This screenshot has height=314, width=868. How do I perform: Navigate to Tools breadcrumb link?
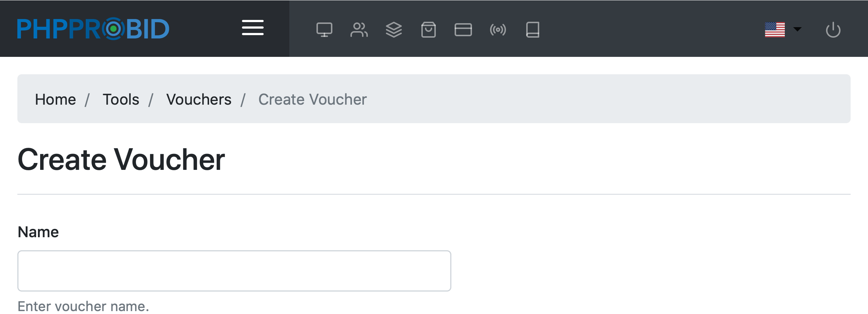click(121, 100)
